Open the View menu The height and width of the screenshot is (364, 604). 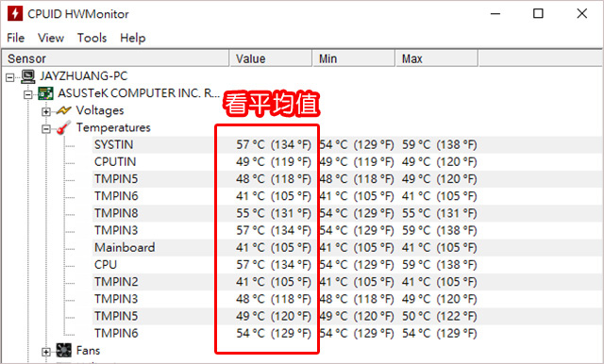point(51,38)
